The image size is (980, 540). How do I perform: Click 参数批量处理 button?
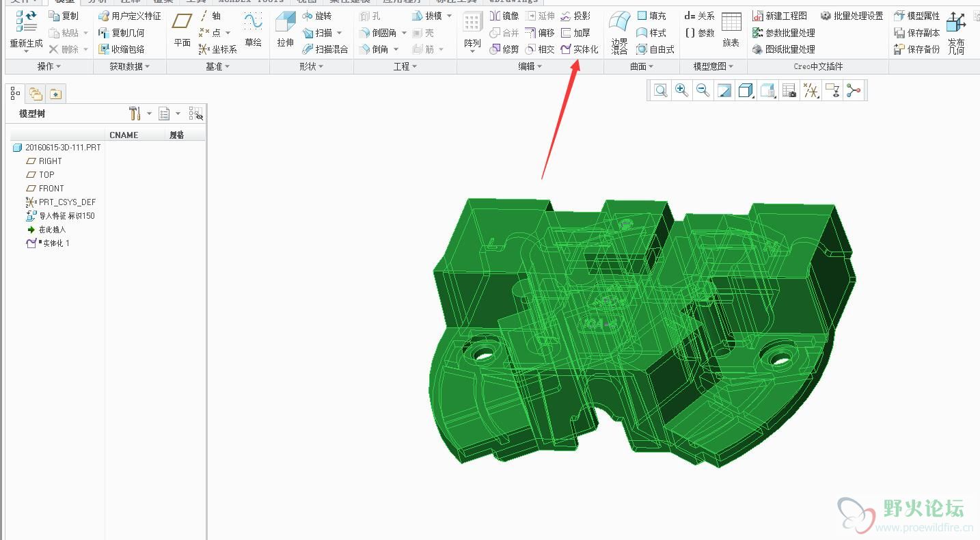[784, 32]
